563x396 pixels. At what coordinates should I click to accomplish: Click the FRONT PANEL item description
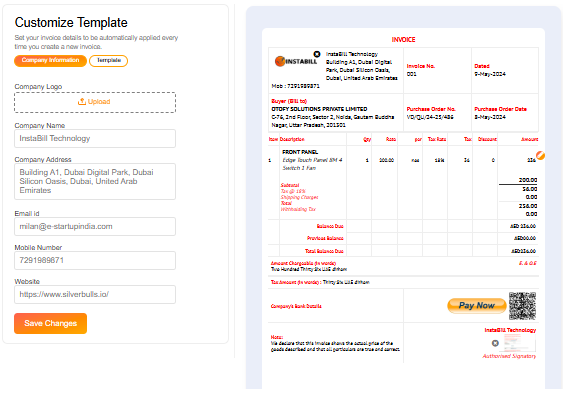point(300,152)
